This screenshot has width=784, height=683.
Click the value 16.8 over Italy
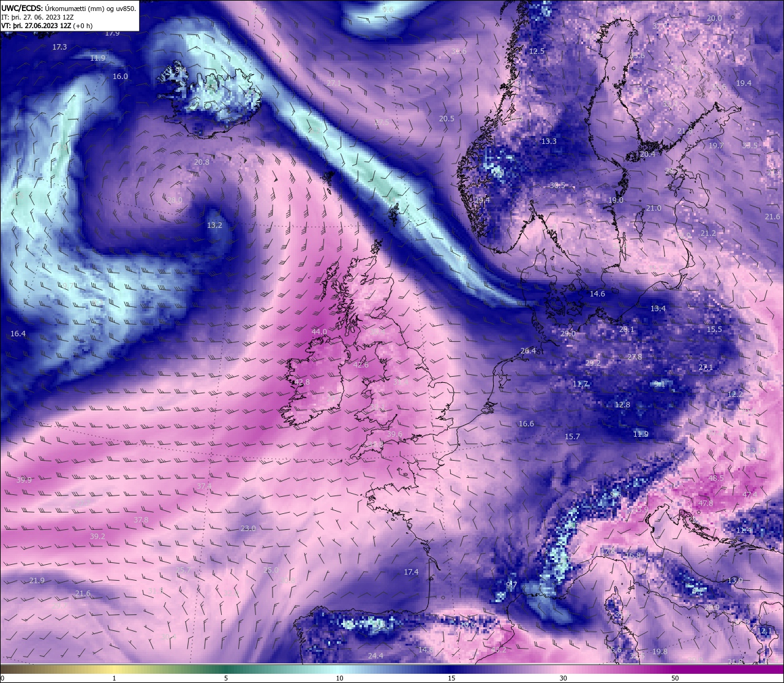(633, 555)
